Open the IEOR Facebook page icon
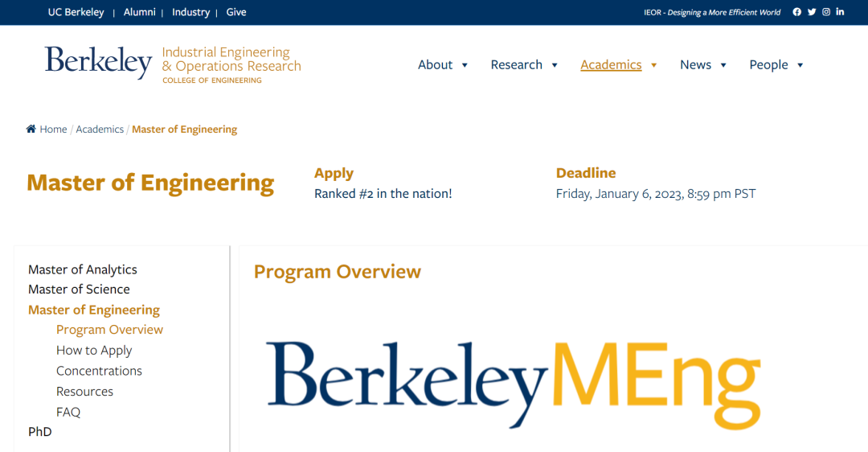The width and height of the screenshot is (868, 452). coord(797,12)
